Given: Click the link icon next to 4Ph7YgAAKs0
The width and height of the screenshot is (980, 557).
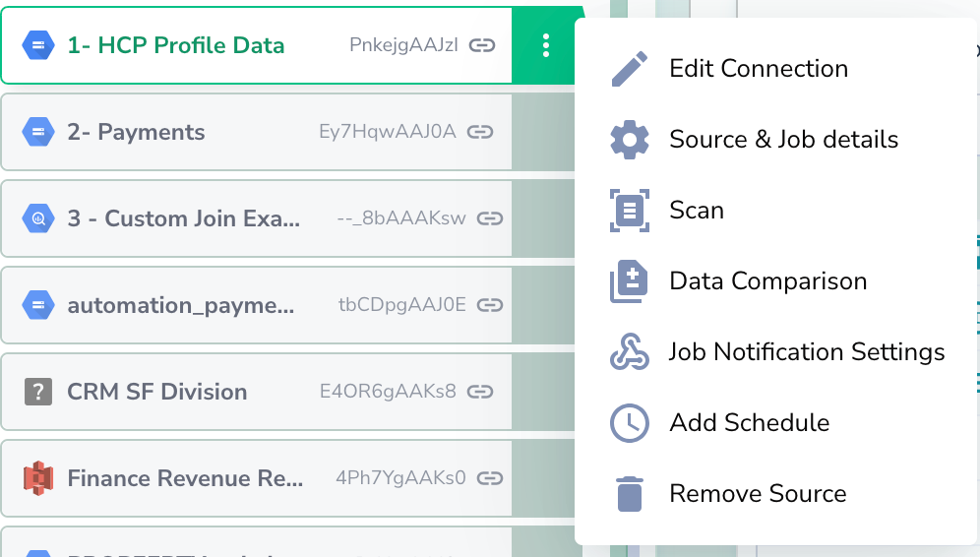Looking at the screenshot, I should point(489,478).
